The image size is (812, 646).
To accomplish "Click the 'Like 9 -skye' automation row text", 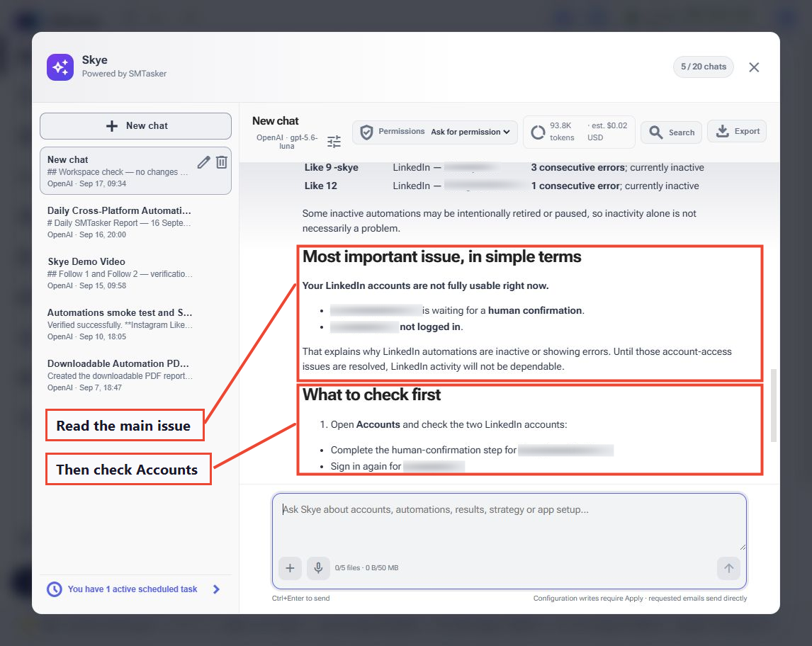I will [332, 167].
